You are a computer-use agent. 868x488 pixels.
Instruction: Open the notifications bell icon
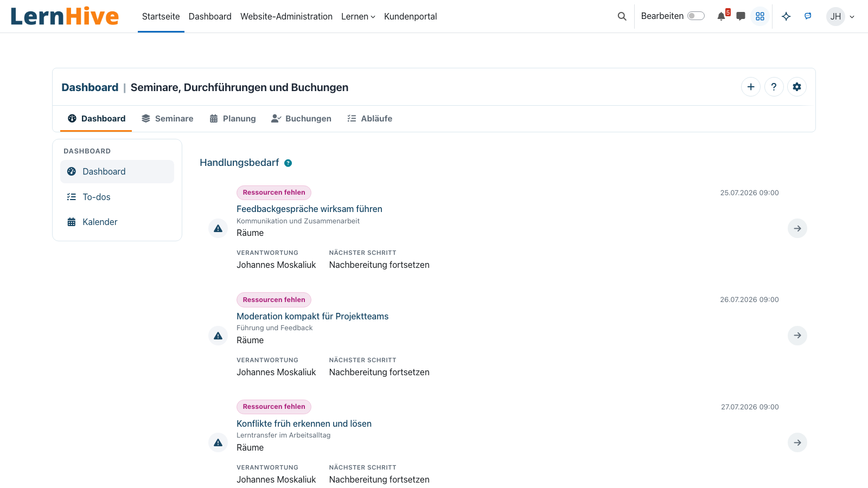click(722, 16)
